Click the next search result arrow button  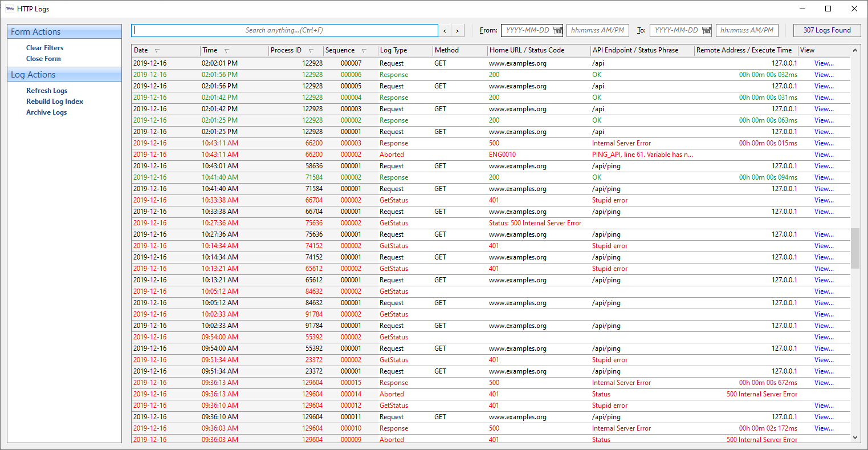click(457, 31)
